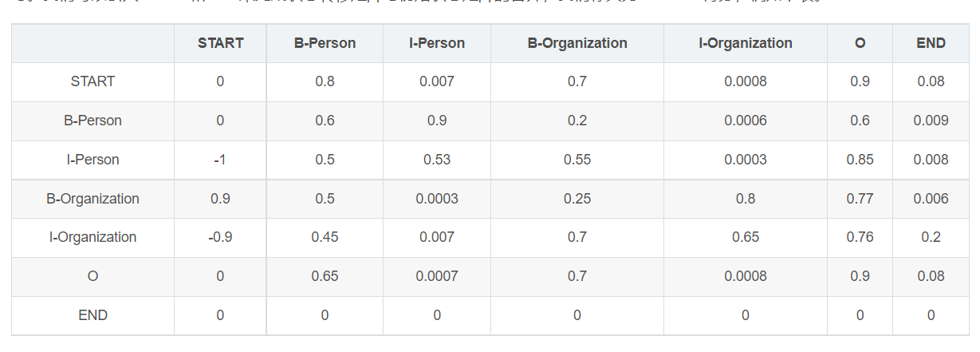Select the -0.9 cell in I-Organization row
The height and width of the screenshot is (352, 980).
[220, 237]
